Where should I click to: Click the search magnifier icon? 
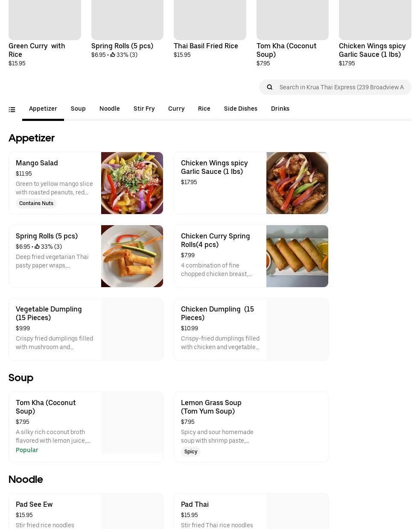[x=270, y=87]
